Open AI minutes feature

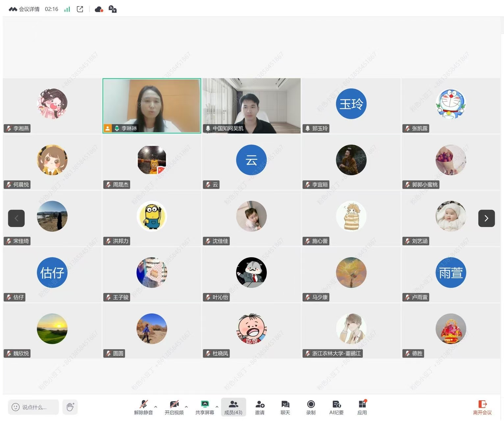pyautogui.click(x=336, y=407)
